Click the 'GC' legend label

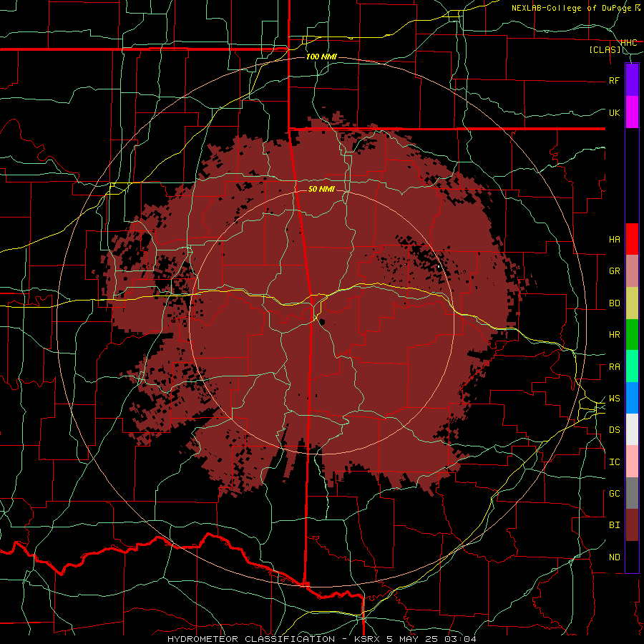click(x=614, y=494)
